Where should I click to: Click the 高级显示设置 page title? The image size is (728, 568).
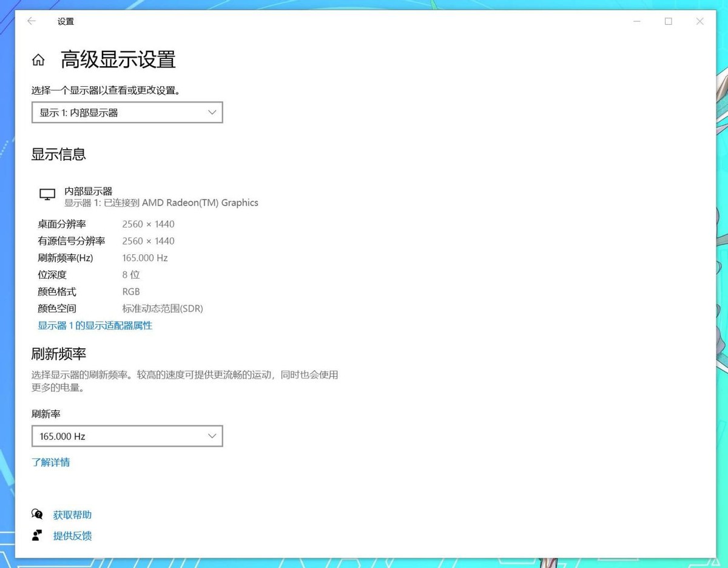click(117, 59)
